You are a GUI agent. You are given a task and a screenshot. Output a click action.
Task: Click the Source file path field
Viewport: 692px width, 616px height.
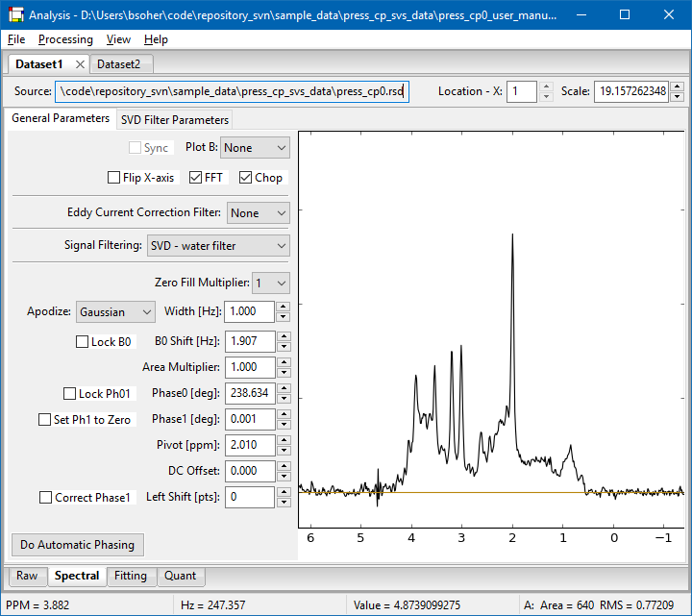pyautogui.click(x=231, y=91)
